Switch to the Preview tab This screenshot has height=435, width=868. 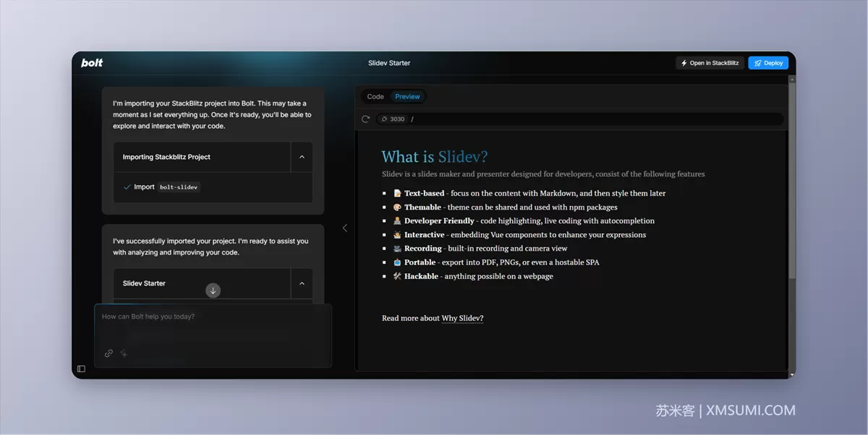(x=407, y=96)
